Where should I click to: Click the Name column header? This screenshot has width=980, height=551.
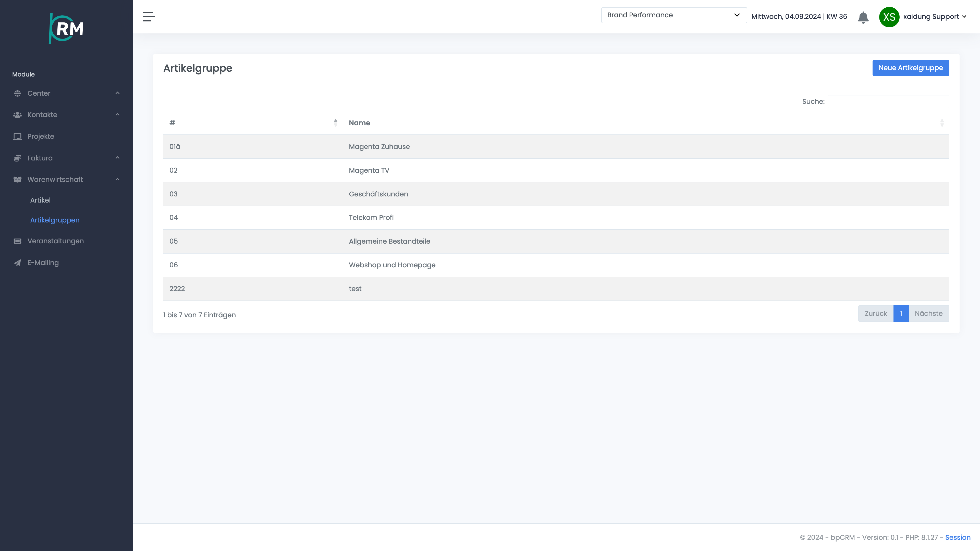click(x=360, y=123)
